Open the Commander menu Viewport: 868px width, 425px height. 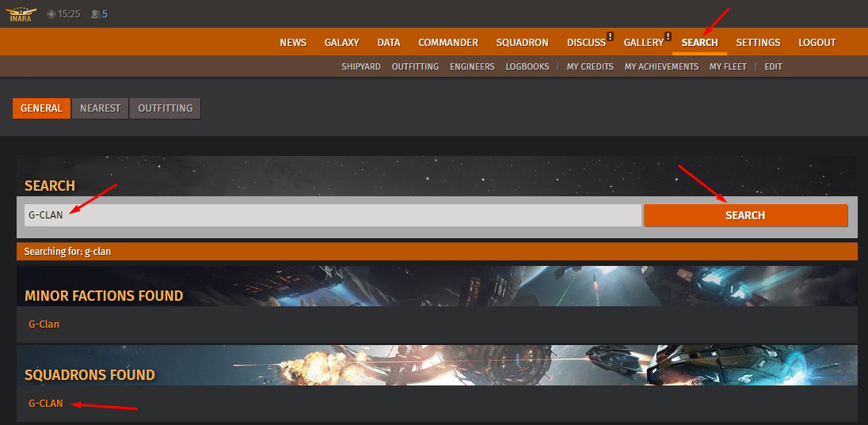(x=447, y=43)
